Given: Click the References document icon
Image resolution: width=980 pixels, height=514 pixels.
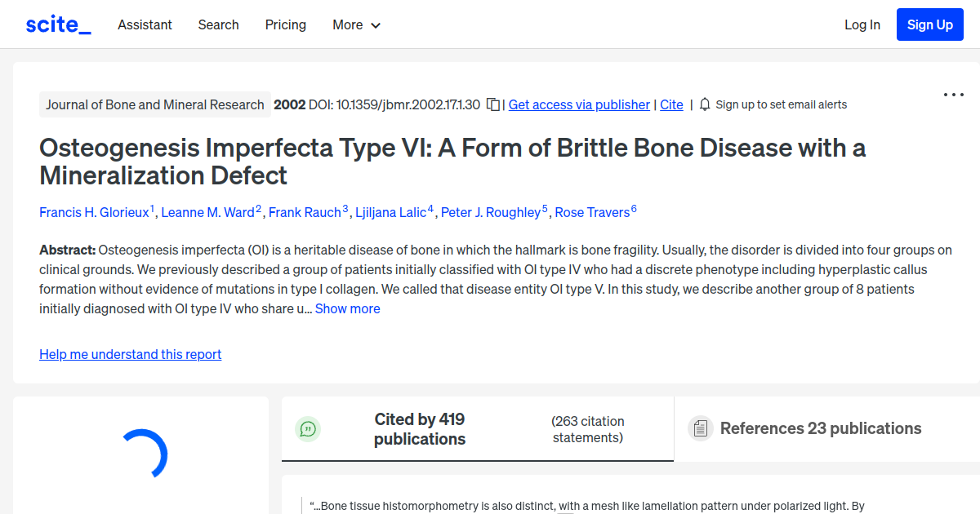Looking at the screenshot, I should tap(700, 428).
